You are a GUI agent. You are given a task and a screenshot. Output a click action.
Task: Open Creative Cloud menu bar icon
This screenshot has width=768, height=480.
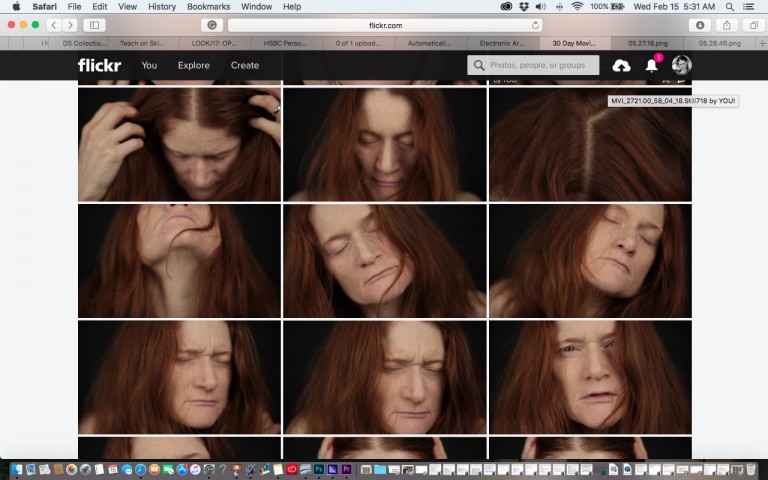click(x=506, y=7)
